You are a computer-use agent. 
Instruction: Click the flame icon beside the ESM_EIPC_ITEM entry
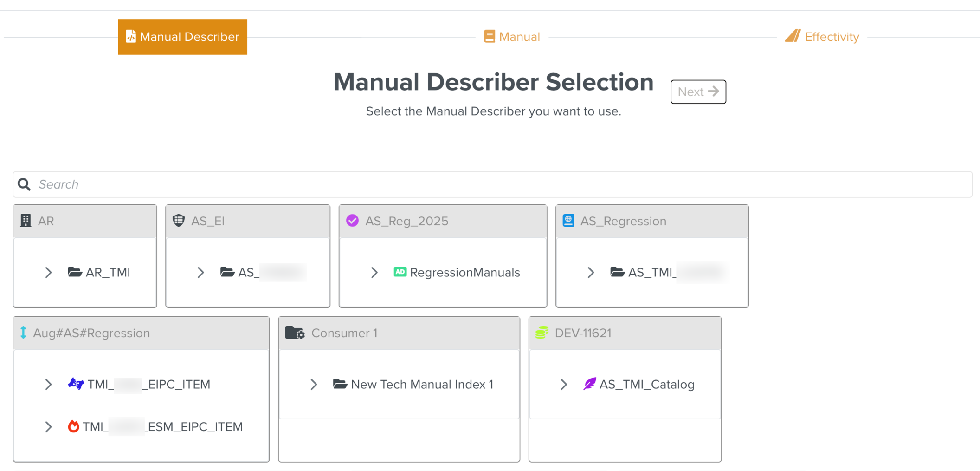[74, 426]
